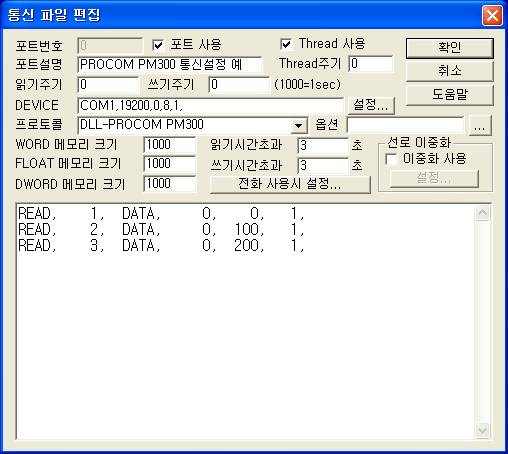Click the 취소 button
This screenshot has width=508, height=454.
coord(449,71)
